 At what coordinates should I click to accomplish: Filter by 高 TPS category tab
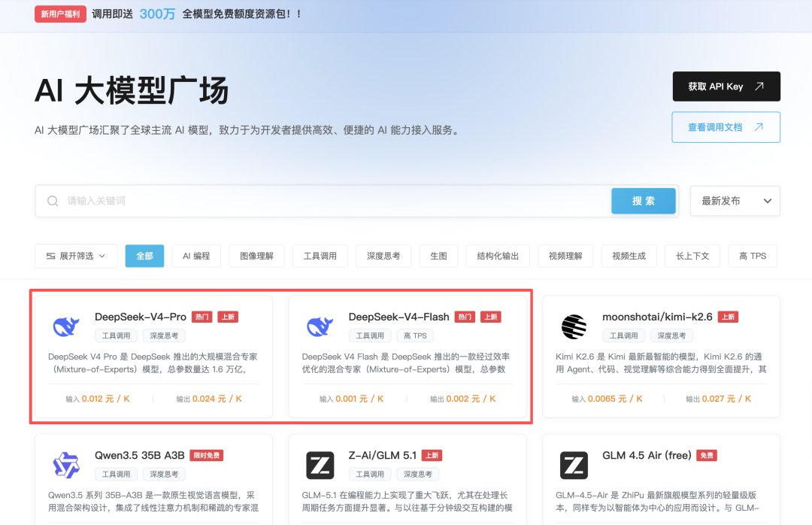pos(753,256)
